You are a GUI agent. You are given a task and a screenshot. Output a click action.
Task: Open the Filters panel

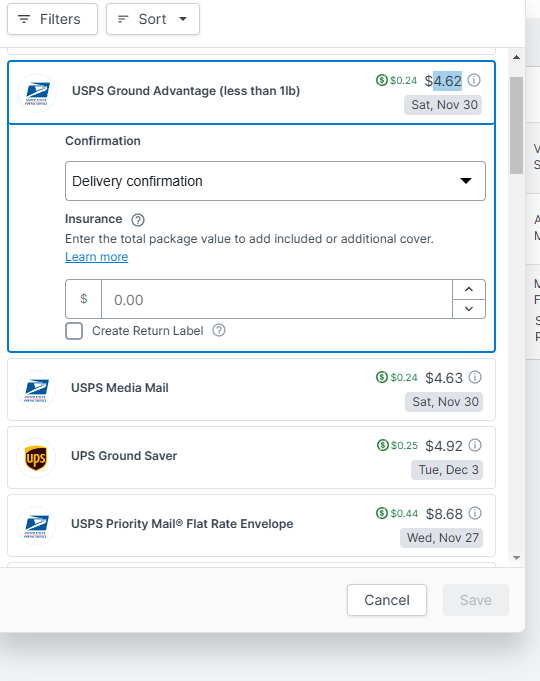click(x=52, y=19)
